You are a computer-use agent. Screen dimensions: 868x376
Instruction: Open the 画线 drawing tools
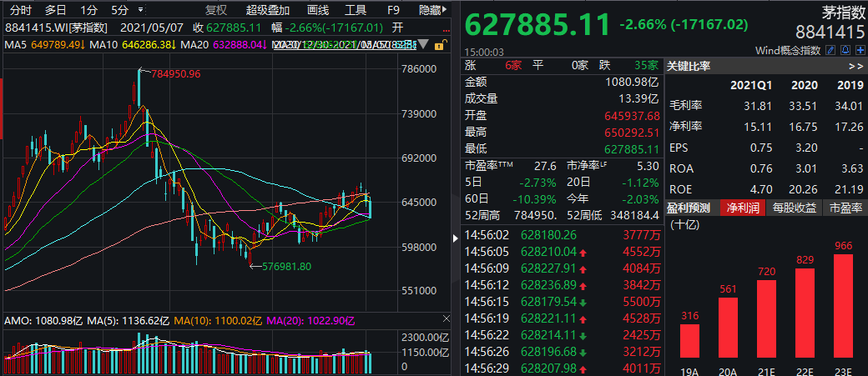318,10
